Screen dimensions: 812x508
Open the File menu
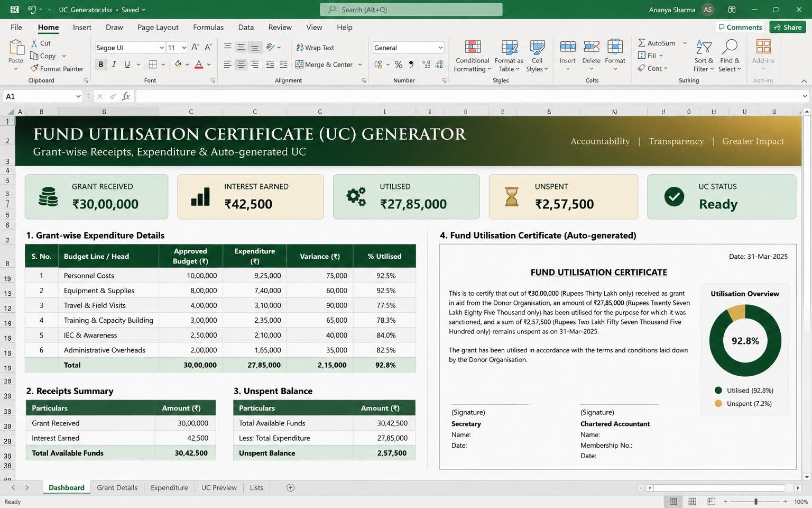pyautogui.click(x=16, y=28)
